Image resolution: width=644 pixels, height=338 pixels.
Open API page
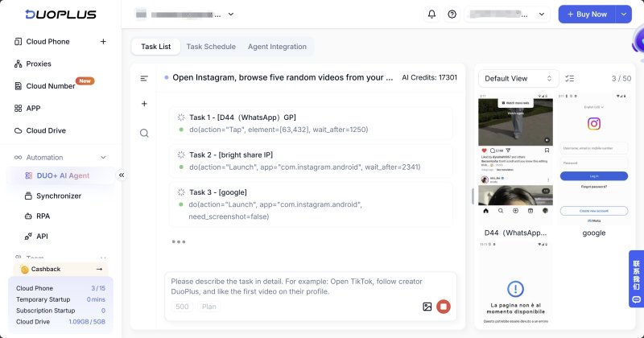42,236
